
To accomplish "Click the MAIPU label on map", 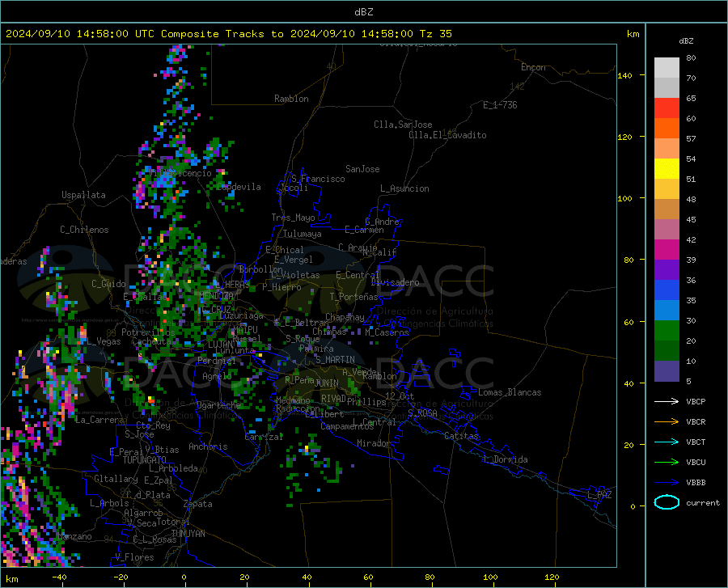I will point(245,329).
